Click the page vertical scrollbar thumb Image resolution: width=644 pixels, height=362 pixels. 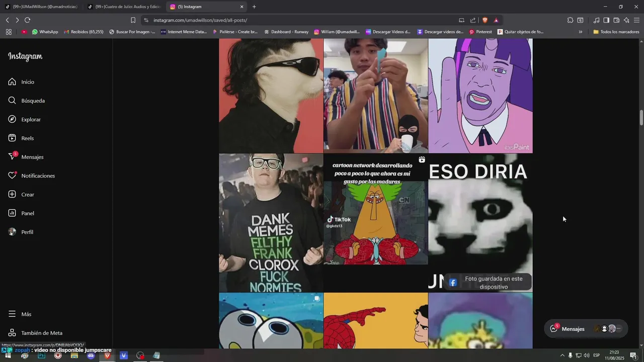tap(641, 118)
